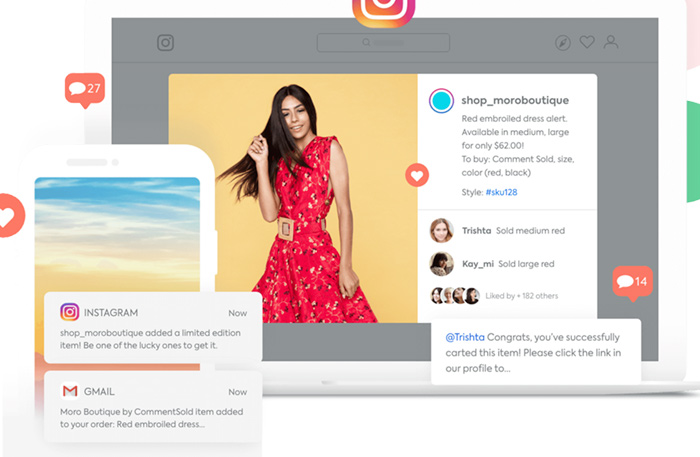Click the sky image on the phone screen
The image size is (700, 457).
point(117,234)
